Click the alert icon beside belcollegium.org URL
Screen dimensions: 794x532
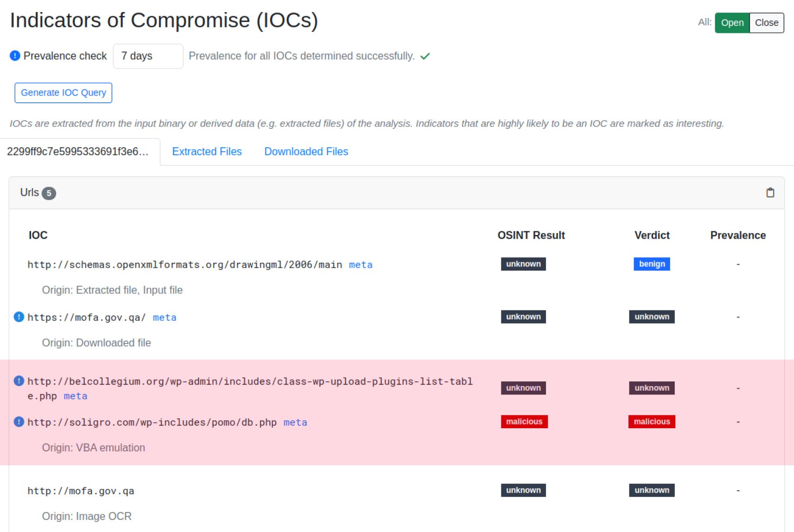point(19,381)
